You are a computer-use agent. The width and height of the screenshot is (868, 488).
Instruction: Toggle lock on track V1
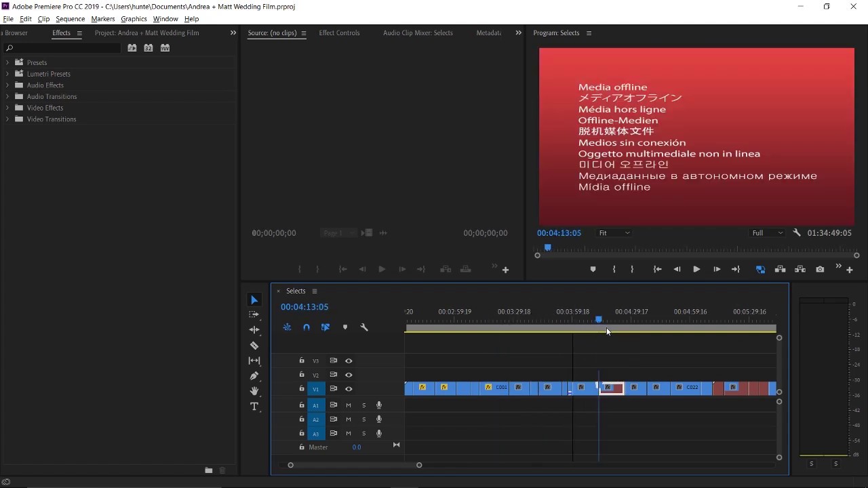click(x=302, y=388)
